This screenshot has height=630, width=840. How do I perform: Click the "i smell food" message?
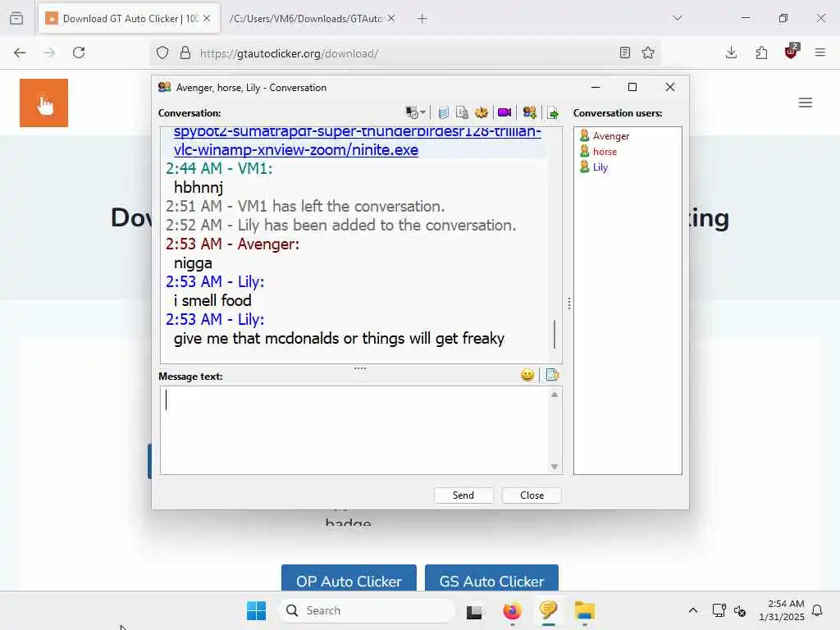pyautogui.click(x=212, y=300)
